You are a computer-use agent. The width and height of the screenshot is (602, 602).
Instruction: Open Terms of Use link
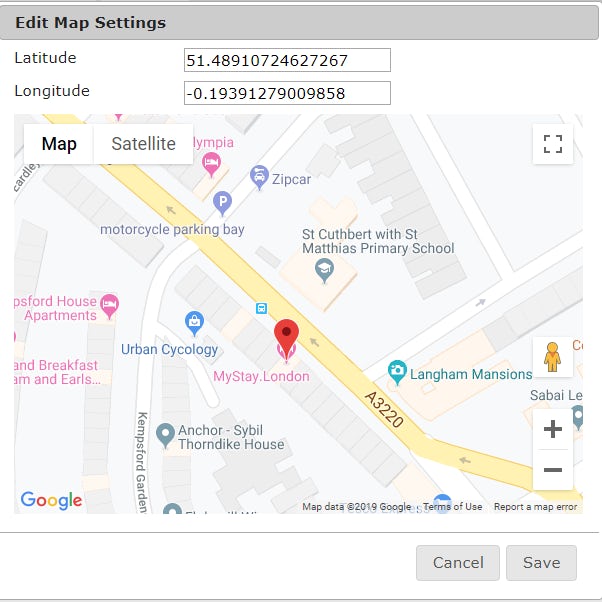point(452,507)
